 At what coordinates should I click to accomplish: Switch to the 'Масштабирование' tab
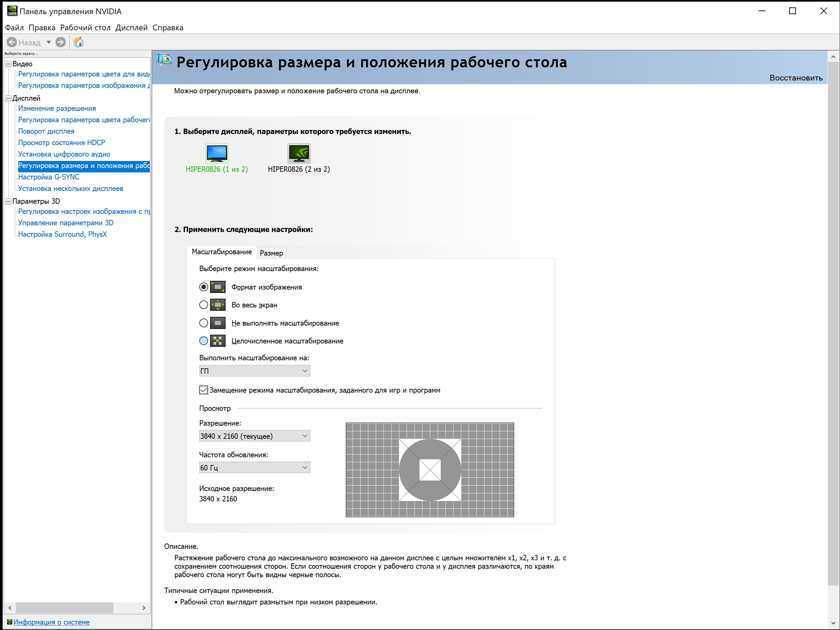[x=222, y=252]
